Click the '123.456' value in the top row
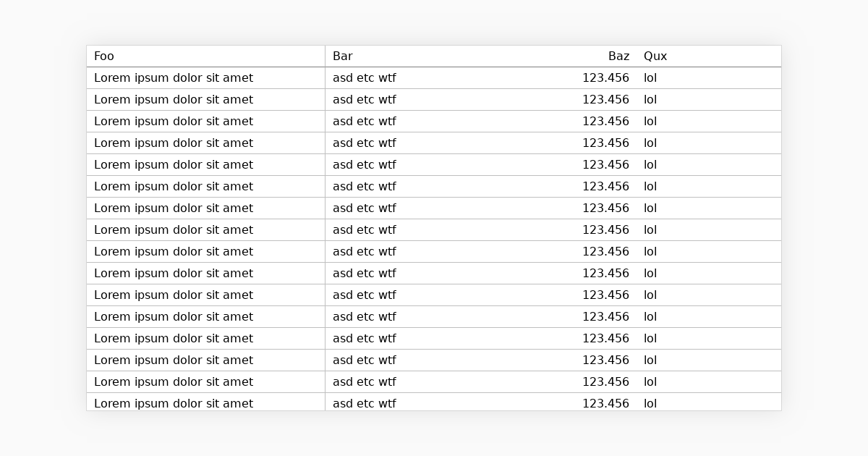Screen dimensions: 868x456 tap(606, 77)
